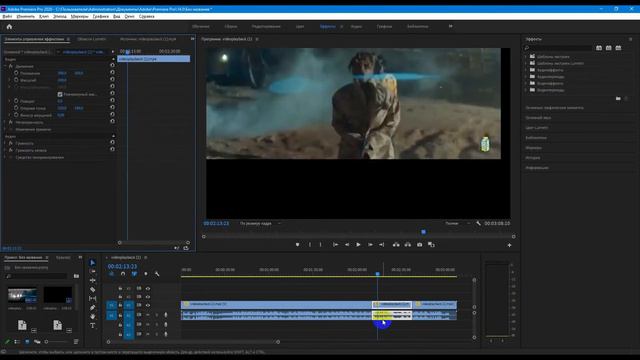
Task: Play the program monitor video
Action: [358, 244]
